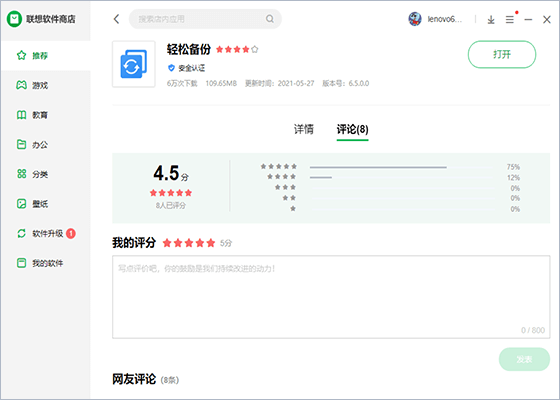Image resolution: width=560 pixels, height=400 pixels.
Task: Open the downloads arrow icon
Action: click(491, 20)
